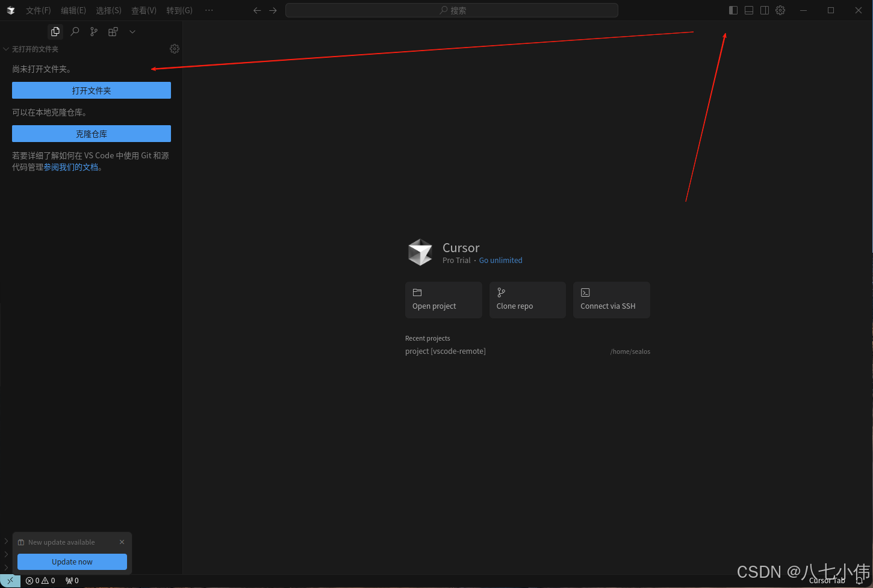873x588 pixels.
Task: Maximize the Cursor window
Action: pyautogui.click(x=831, y=10)
